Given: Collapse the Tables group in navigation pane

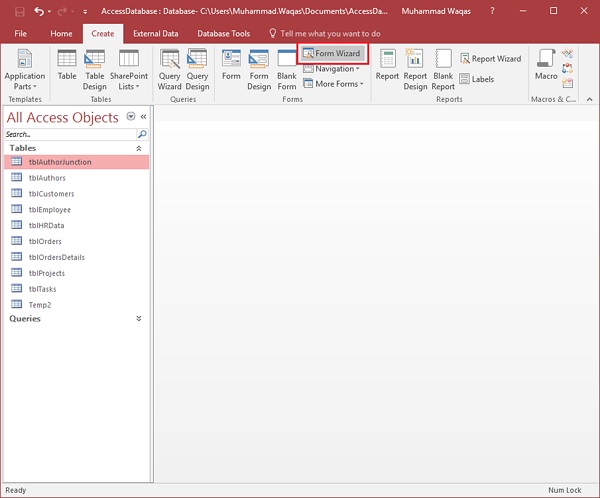Looking at the screenshot, I should pos(138,148).
